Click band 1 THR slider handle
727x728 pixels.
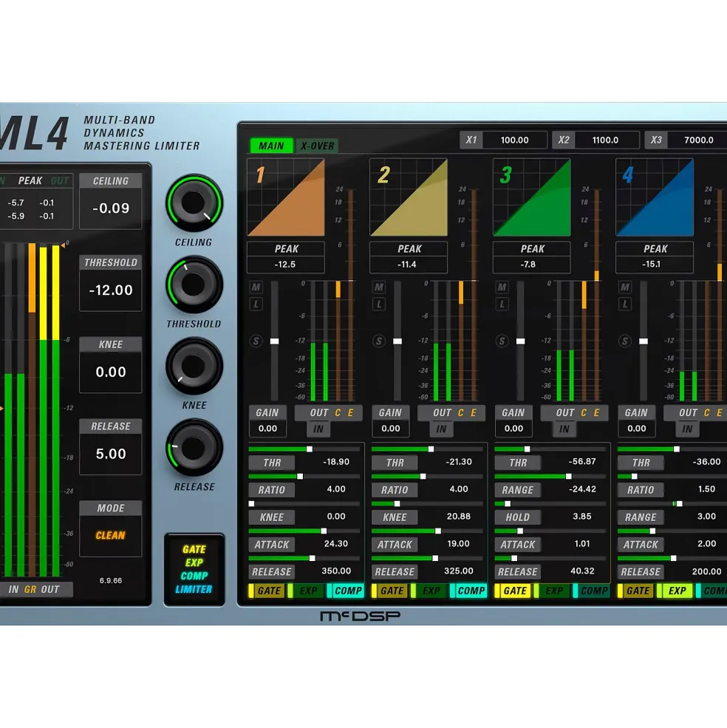[309, 449]
